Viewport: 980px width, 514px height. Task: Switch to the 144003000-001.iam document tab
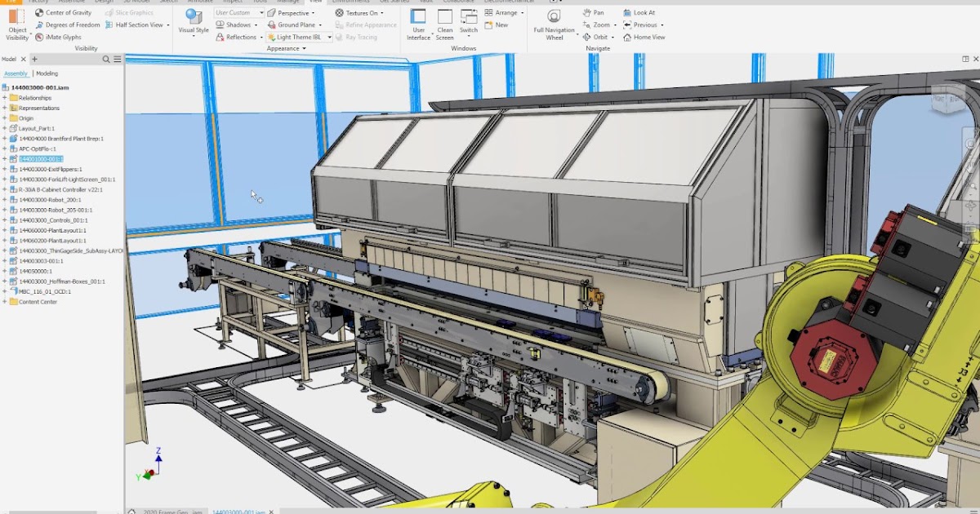(238, 512)
